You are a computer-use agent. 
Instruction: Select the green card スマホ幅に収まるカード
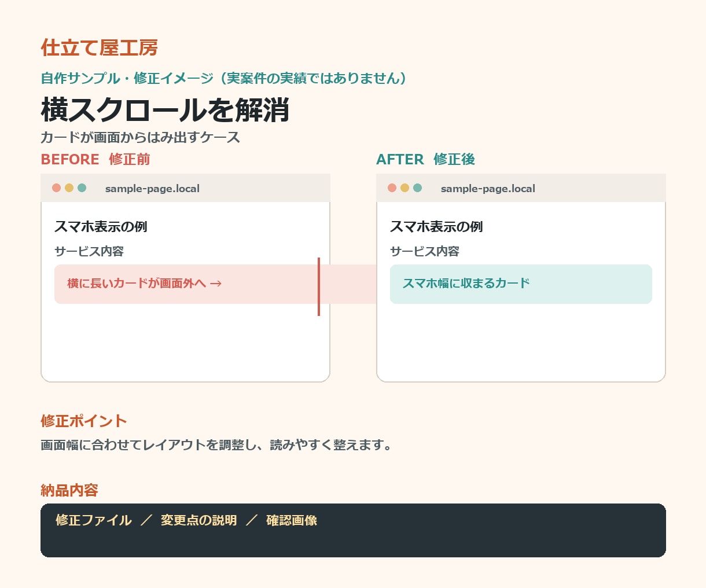pos(521,284)
